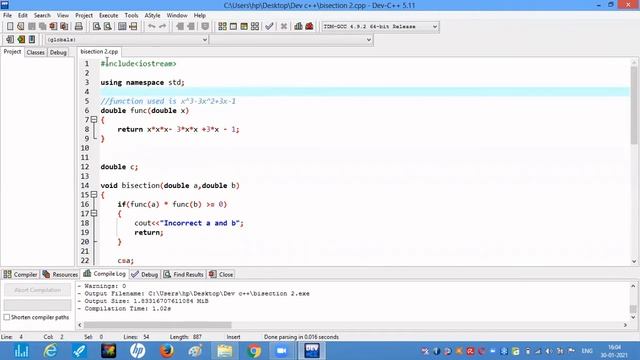
Task: Click the red Delete profiling information icon
Action: 309,27
